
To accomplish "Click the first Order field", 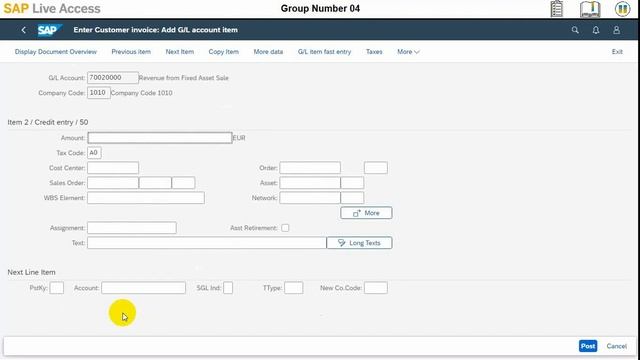I will pyautogui.click(x=310, y=168).
